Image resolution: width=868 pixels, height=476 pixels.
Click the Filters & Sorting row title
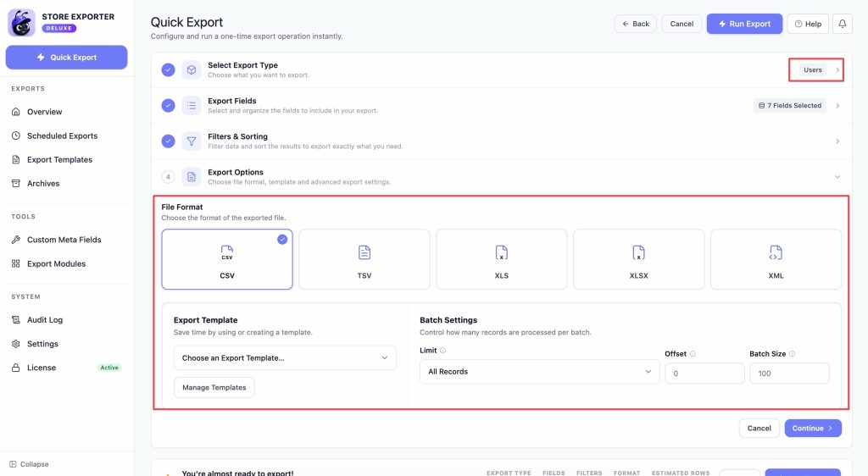(x=237, y=136)
